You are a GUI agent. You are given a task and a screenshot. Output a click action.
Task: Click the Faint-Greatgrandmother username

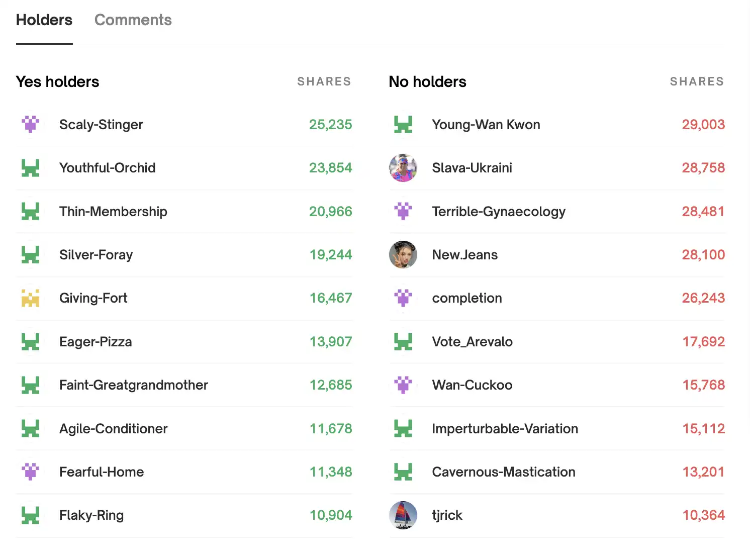133,385
